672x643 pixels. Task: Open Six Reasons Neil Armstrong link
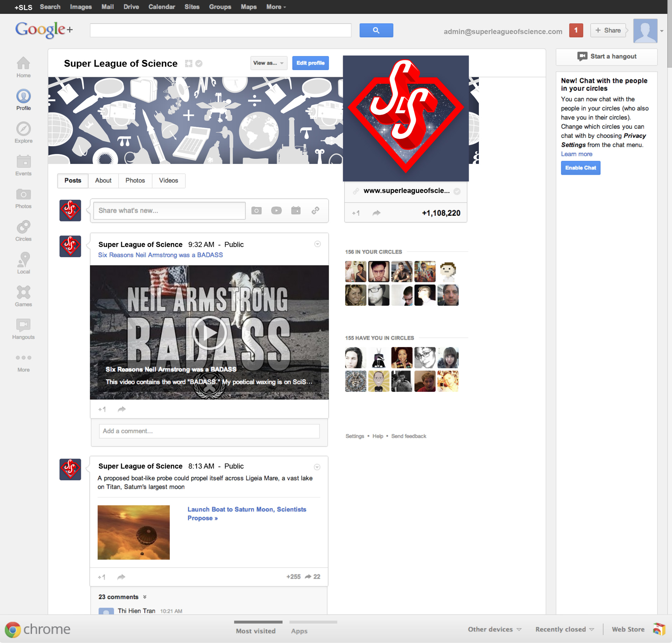pos(160,255)
